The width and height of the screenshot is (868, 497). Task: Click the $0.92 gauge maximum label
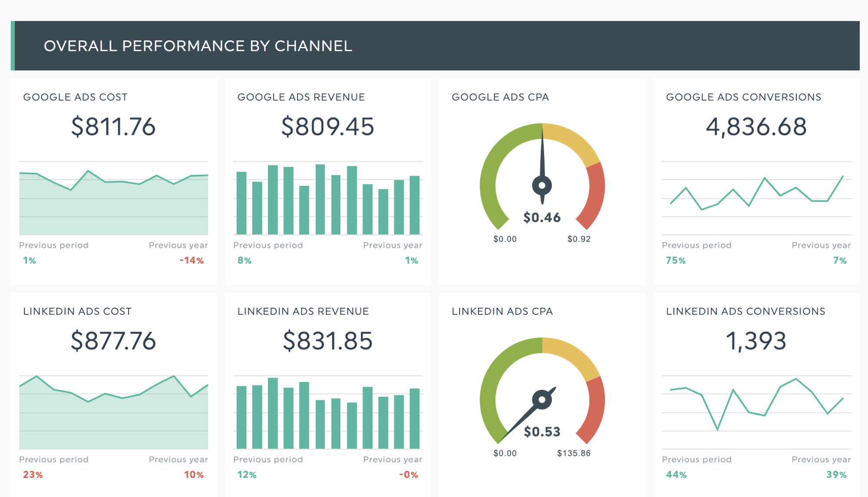coord(579,239)
